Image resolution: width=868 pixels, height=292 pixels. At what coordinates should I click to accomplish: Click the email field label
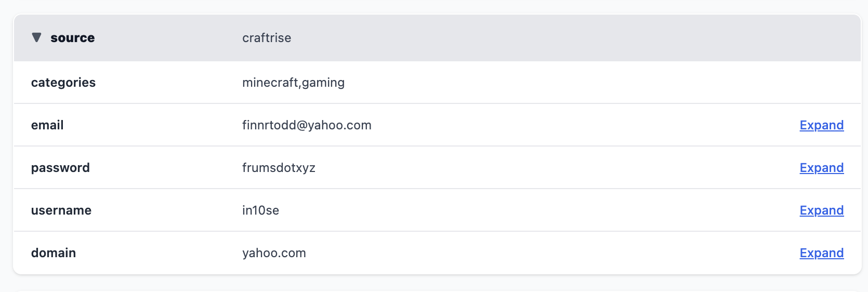tap(47, 125)
